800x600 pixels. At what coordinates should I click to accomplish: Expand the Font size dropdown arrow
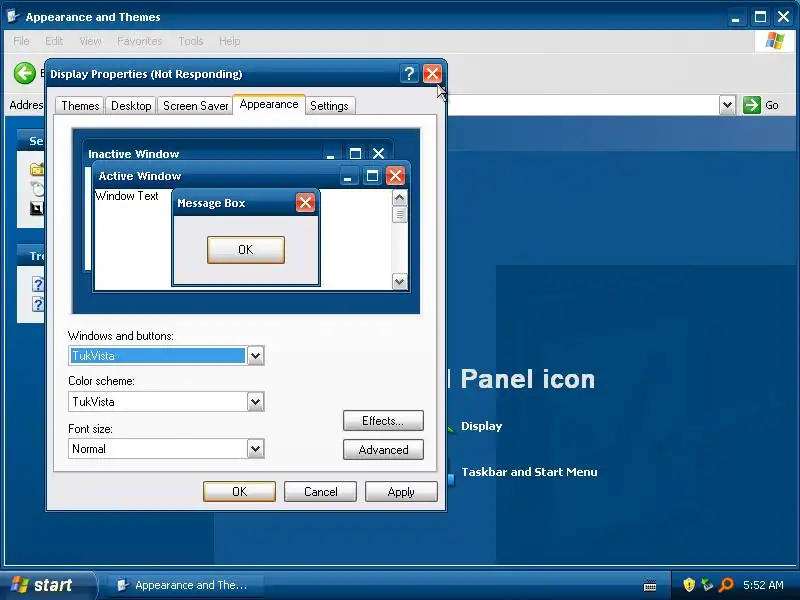[x=256, y=448]
